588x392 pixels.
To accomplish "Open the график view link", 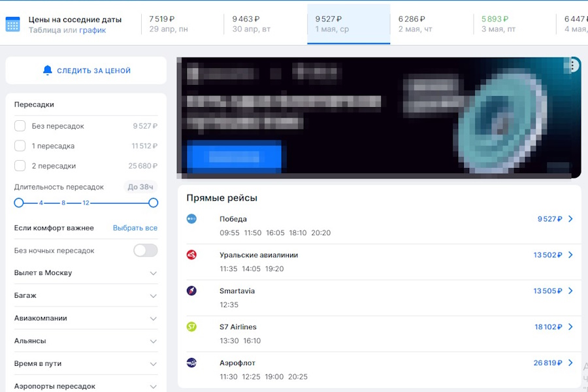I will click(92, 30).
